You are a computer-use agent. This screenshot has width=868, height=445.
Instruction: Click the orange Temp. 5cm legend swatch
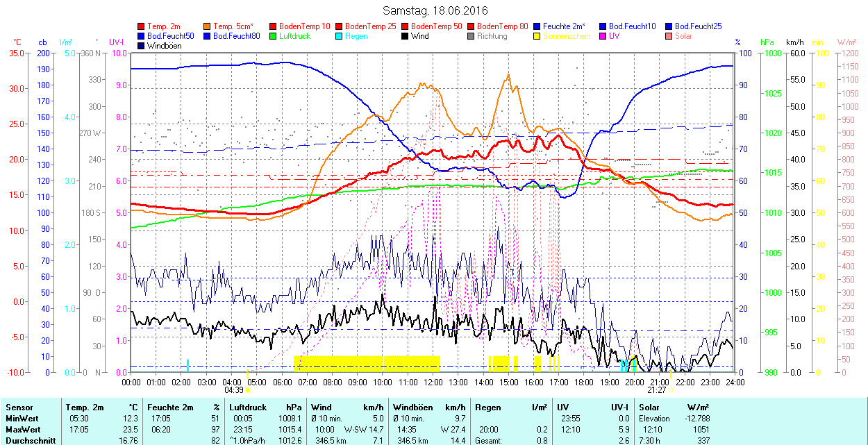click(x=208, y=26)
